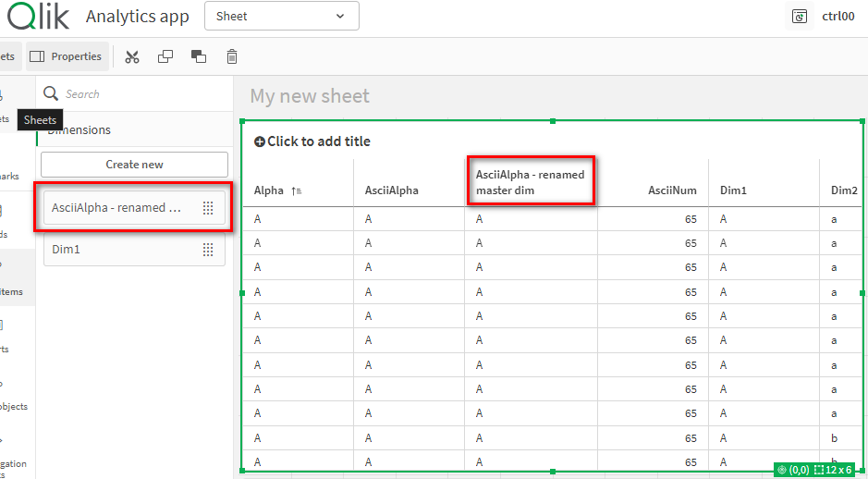868x479 pixels.
Task: Click the Copy icon in toolbar
Action: pyautogui.click(x=165, y=57)
